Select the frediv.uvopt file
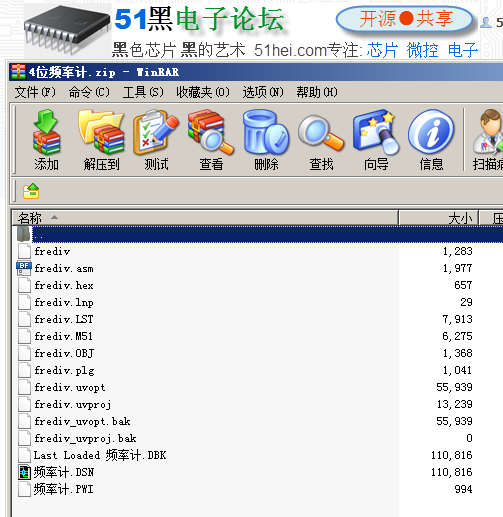 point(70,387)
